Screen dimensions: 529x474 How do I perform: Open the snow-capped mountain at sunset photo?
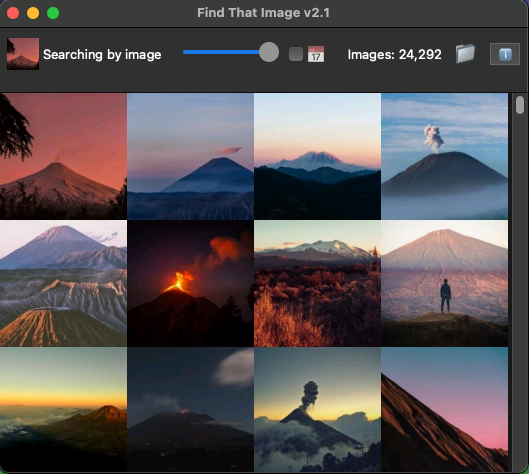(317, 157)
